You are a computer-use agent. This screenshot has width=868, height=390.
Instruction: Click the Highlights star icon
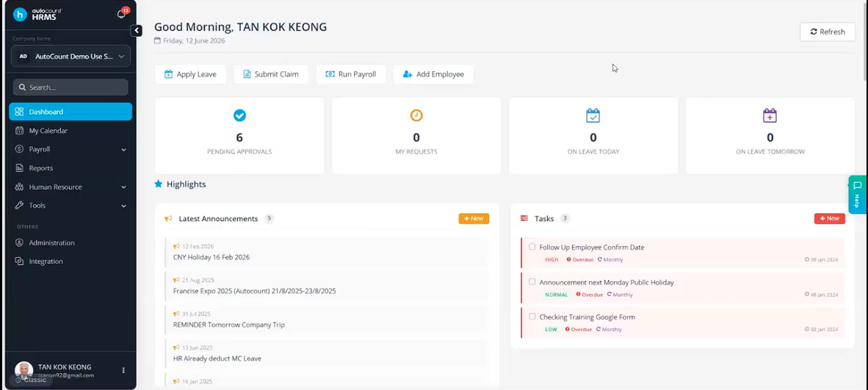tap(159, 184)
